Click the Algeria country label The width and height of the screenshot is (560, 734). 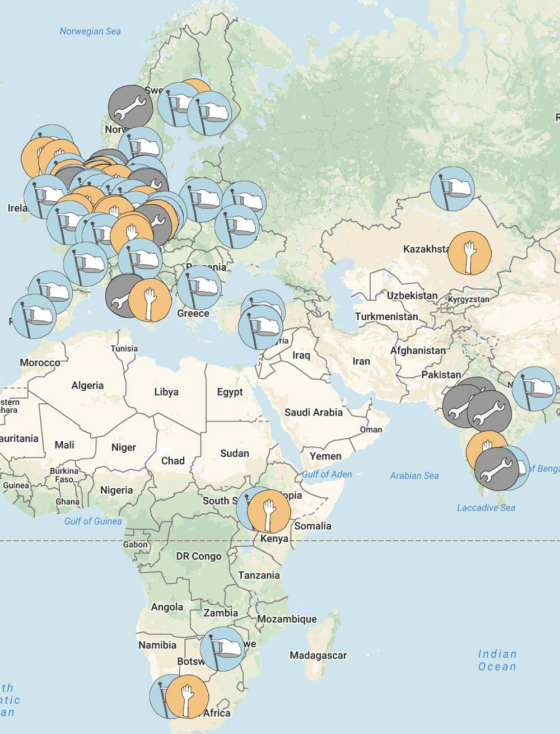87,385
